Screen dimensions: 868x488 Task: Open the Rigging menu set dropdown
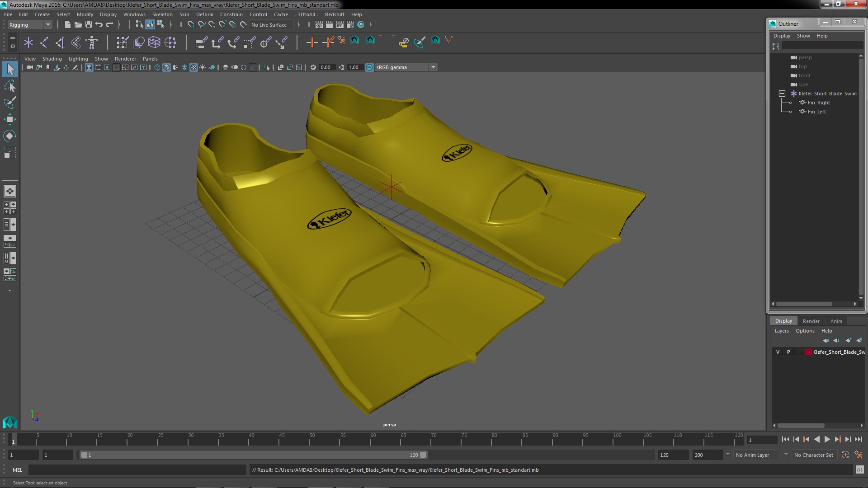[48, 25]
